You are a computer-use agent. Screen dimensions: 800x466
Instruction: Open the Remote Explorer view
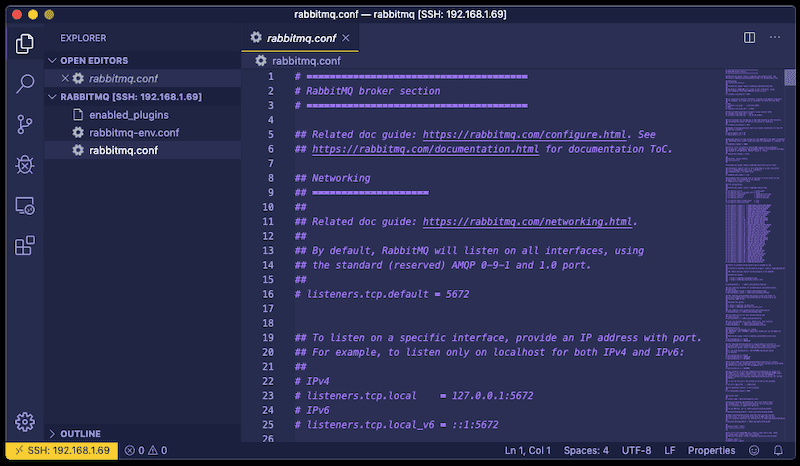pos(24,206)
